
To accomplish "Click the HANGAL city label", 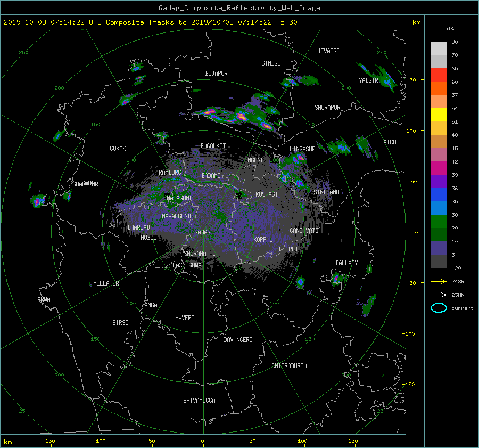I will click(150, 305).
